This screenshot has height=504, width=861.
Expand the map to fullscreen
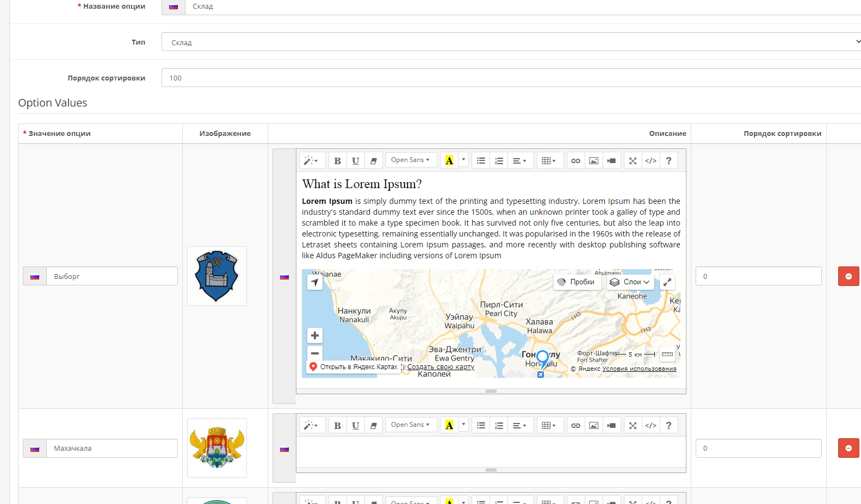point(667,282)
